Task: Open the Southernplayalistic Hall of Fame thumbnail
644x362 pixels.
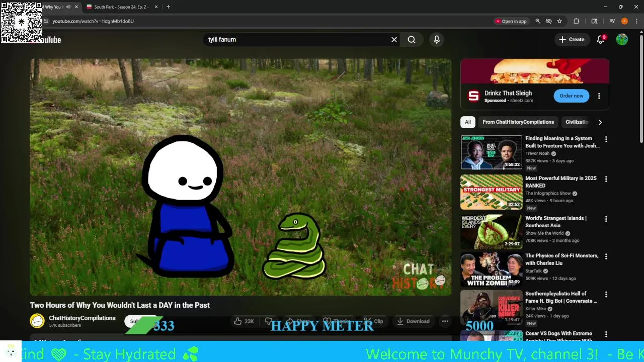Action: (x=491, y=307)
